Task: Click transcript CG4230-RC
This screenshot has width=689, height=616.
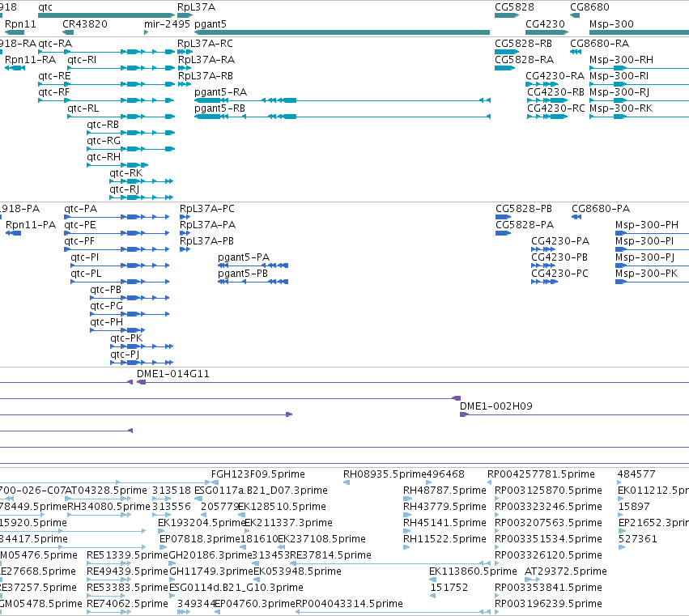Action: (x=547, y=117)
